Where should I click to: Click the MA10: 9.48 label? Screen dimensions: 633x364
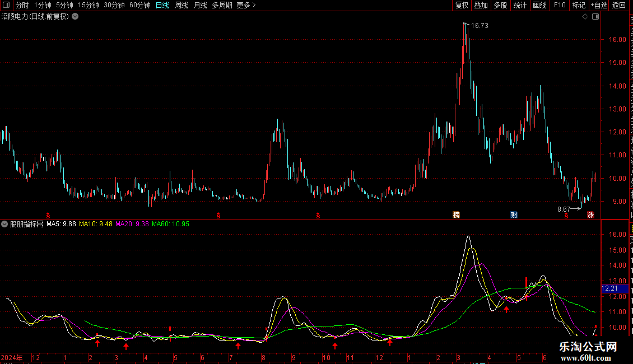(96, 224)
